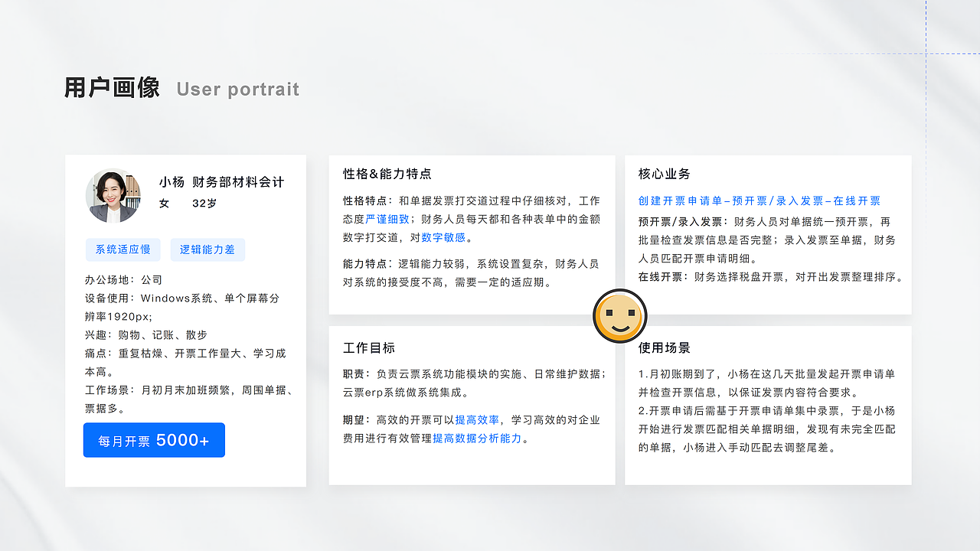Click the 在线开票 link text
Viewport: 980px width, 551px height.
tap(859, 201)
